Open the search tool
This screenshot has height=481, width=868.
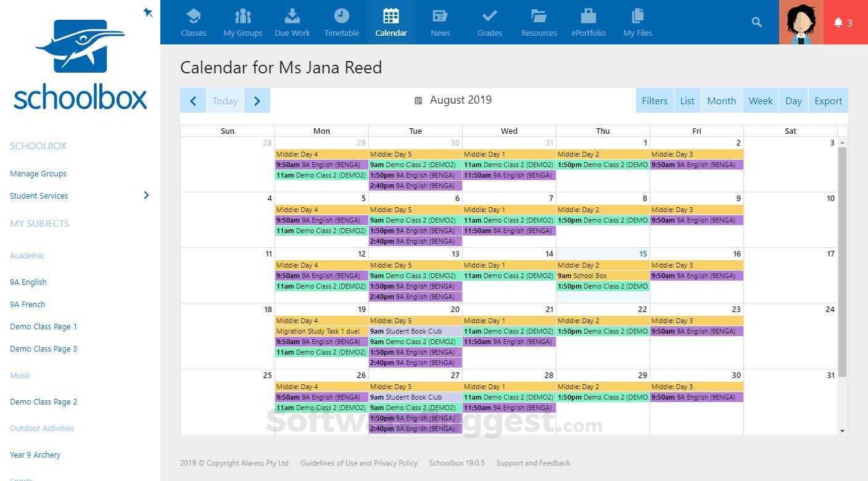[x=756, y=22]
